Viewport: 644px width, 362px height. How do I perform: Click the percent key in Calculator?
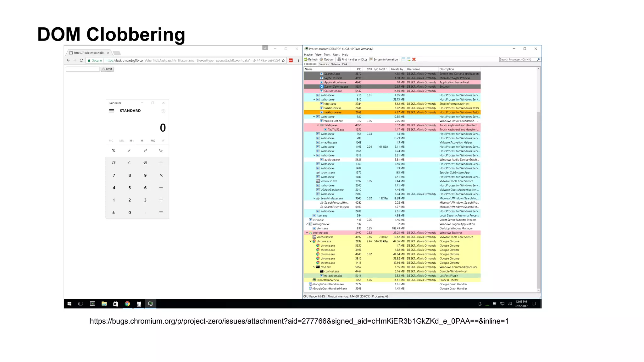(x=114, y=151)
